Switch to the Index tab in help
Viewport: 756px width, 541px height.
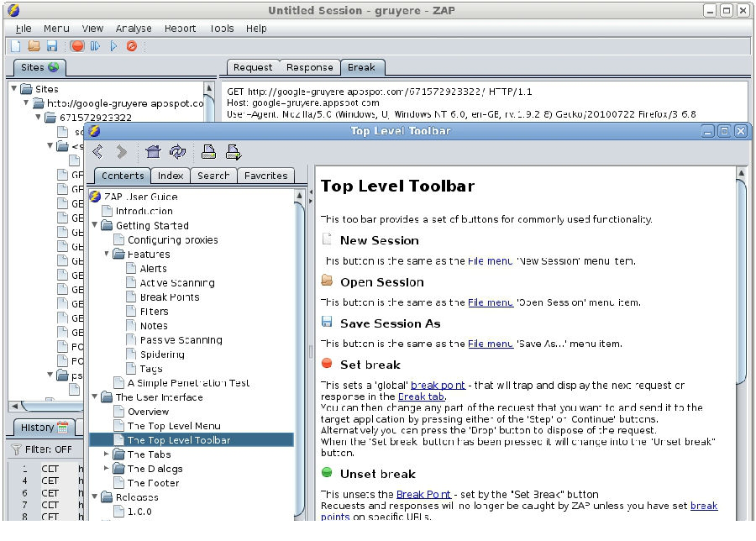click(x=171, y=176)
